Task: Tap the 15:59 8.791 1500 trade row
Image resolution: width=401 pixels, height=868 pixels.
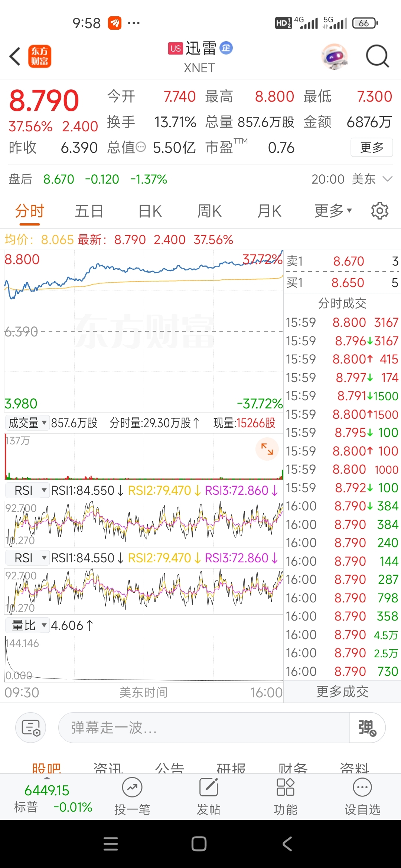Action: click(342, 396)
